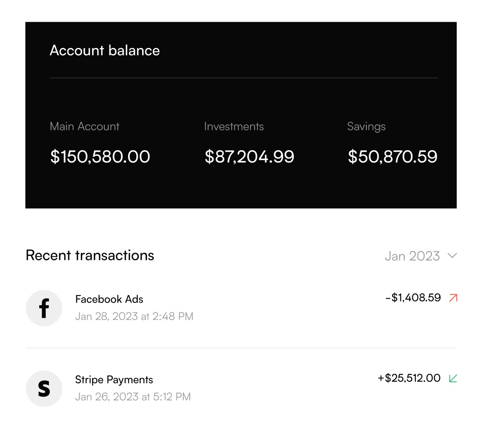Open the Stripe Payments transaction title
The image size is (482, 448).
click(x=114, y=380)
